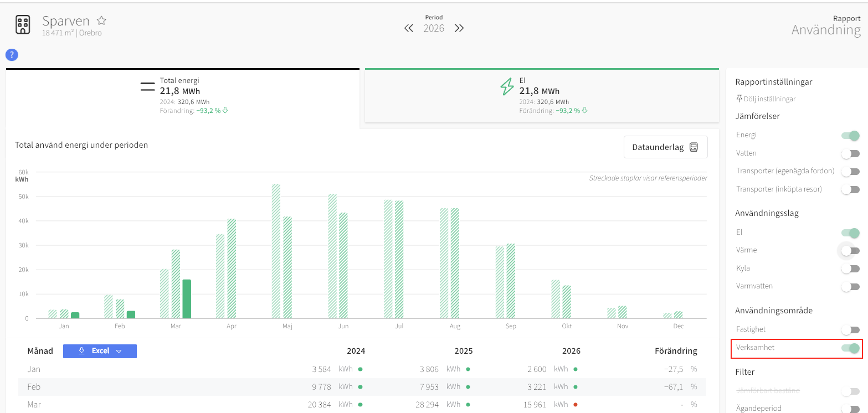
Task: Click the El lightning bolt icon
Action: [507, 87]
